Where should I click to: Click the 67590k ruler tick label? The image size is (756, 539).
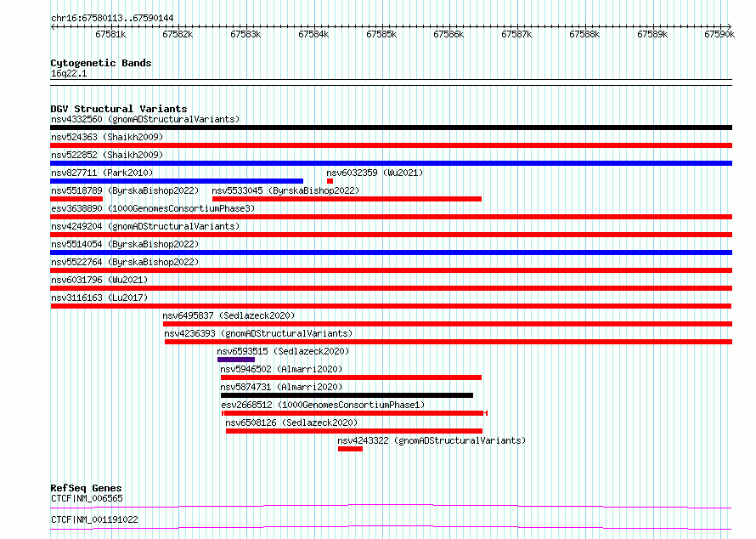719,34
